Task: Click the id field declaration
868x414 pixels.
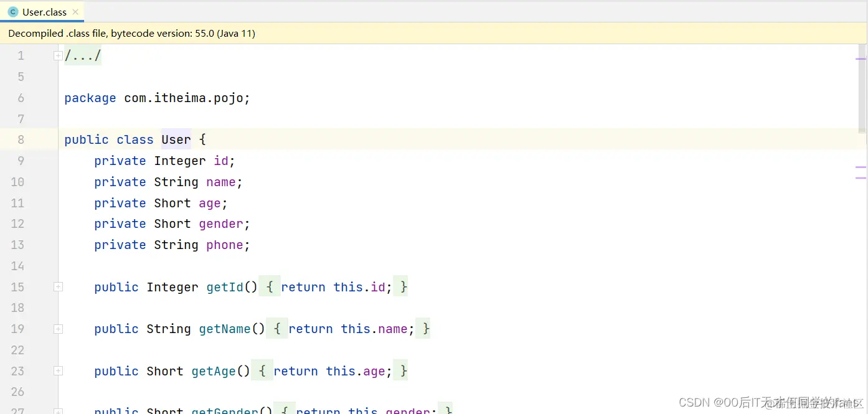Action: coord(221,161)
